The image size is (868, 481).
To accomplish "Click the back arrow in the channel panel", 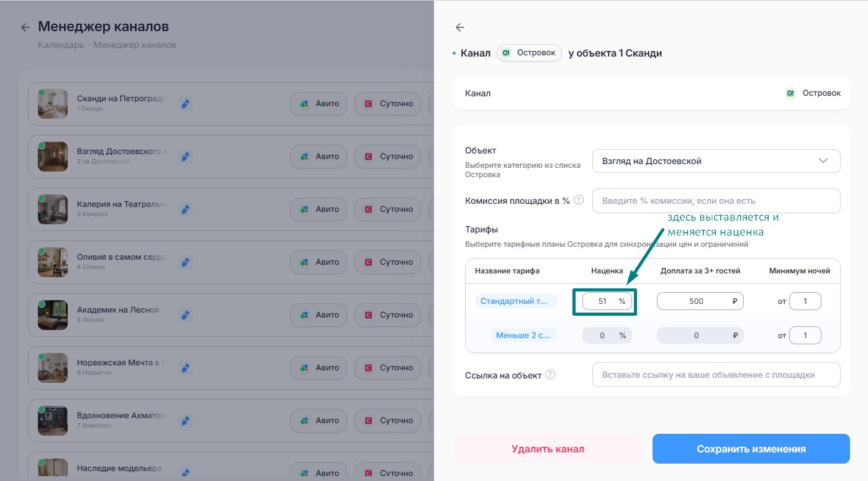I will 459,27.
